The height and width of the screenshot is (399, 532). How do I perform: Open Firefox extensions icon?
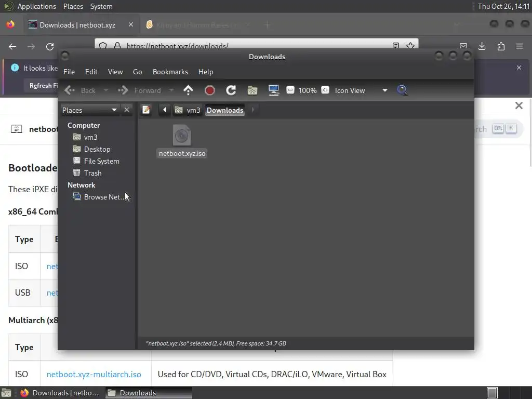[x=501, y=46]
